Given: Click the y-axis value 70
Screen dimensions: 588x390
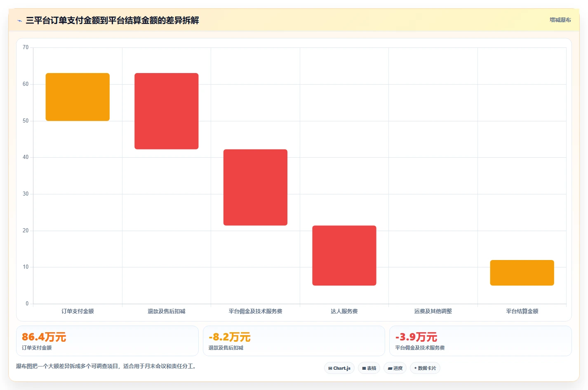Looking at the screenshot, I should pos(26,47).
